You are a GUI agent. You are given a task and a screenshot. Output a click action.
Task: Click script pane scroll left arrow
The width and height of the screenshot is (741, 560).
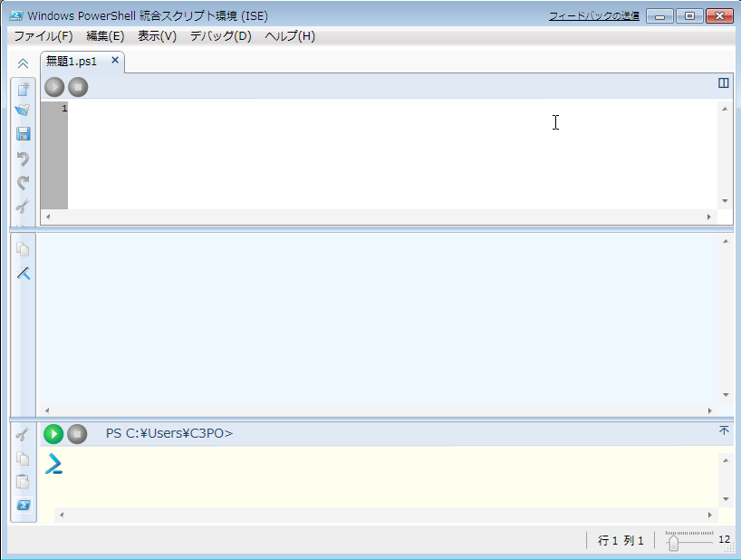(48, 217)
